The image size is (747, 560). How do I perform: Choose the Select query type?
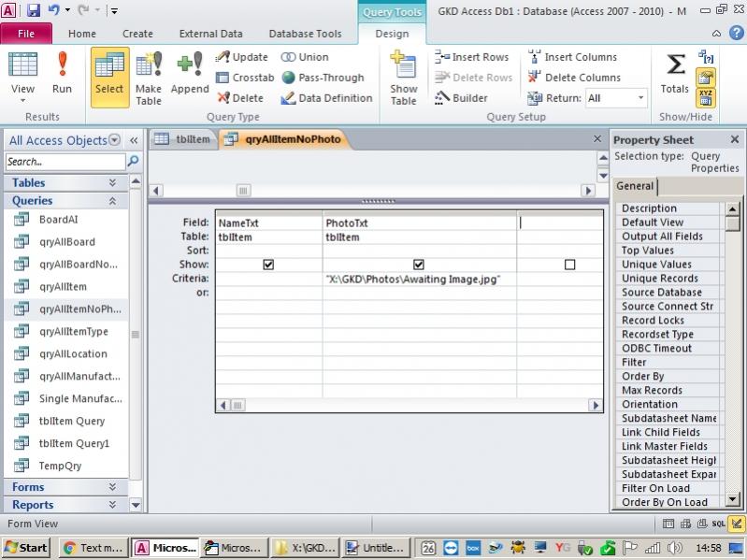[109, 78]
